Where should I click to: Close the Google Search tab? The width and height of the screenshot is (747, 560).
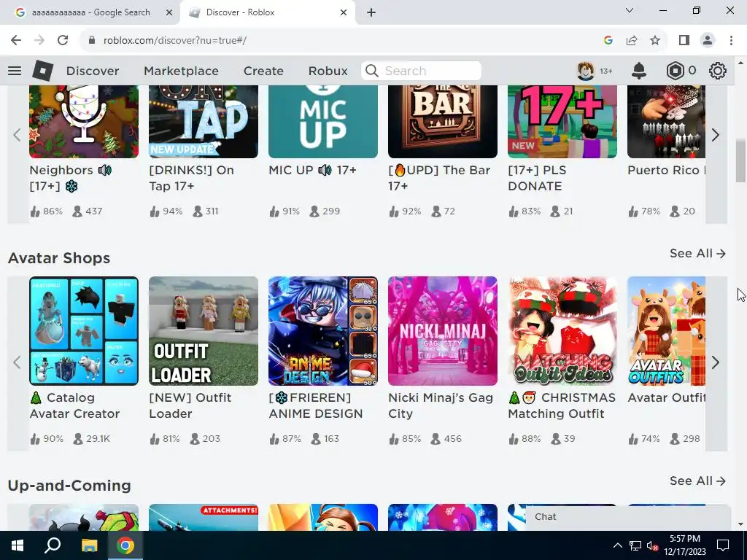click(169, 13)
